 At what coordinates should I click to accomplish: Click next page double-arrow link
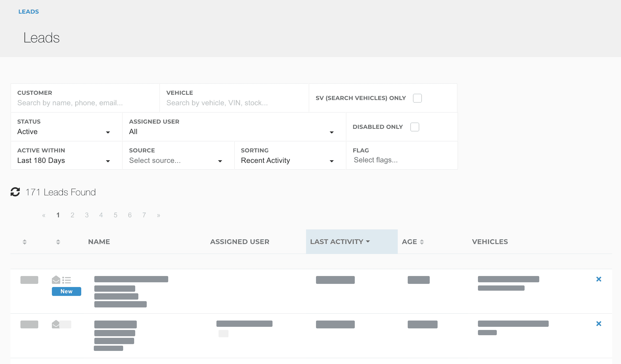tap(158, 215)
